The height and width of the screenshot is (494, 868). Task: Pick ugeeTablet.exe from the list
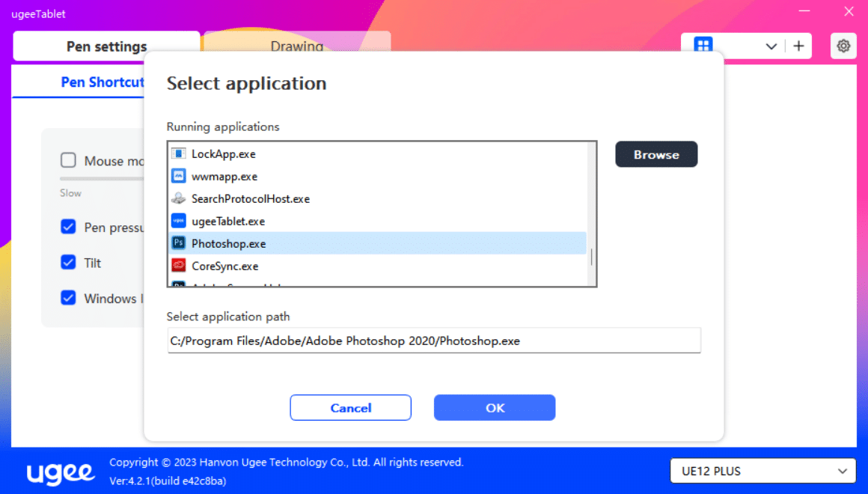pyautogui.click(x=377, y=221)
